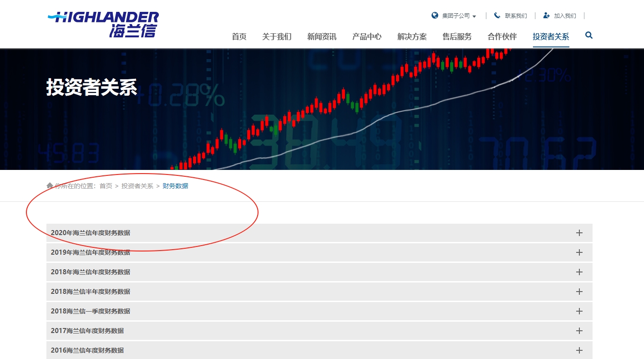Open the 解决方案 menu
644x359 pixels.
[412, 37]
